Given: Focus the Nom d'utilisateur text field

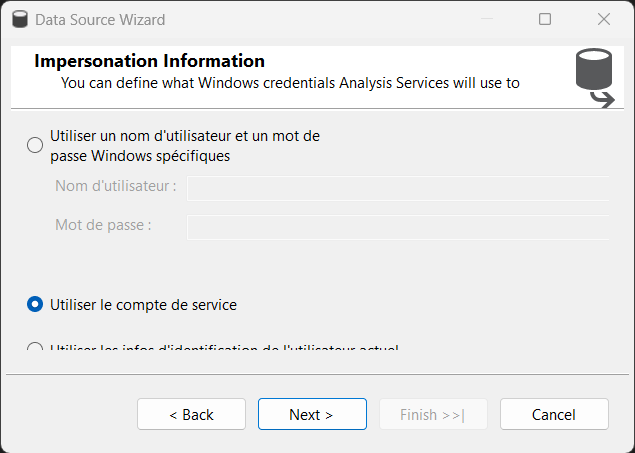Looking at the screenshot, I should [398, 188].
